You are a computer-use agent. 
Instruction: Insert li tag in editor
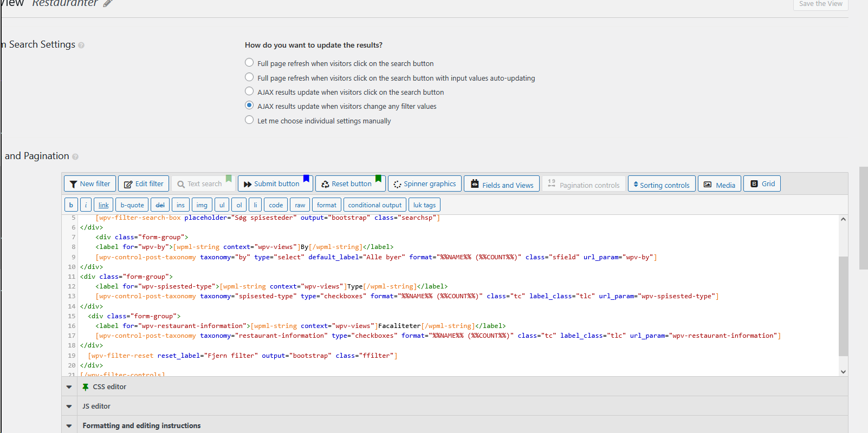[x=255, y=205]
